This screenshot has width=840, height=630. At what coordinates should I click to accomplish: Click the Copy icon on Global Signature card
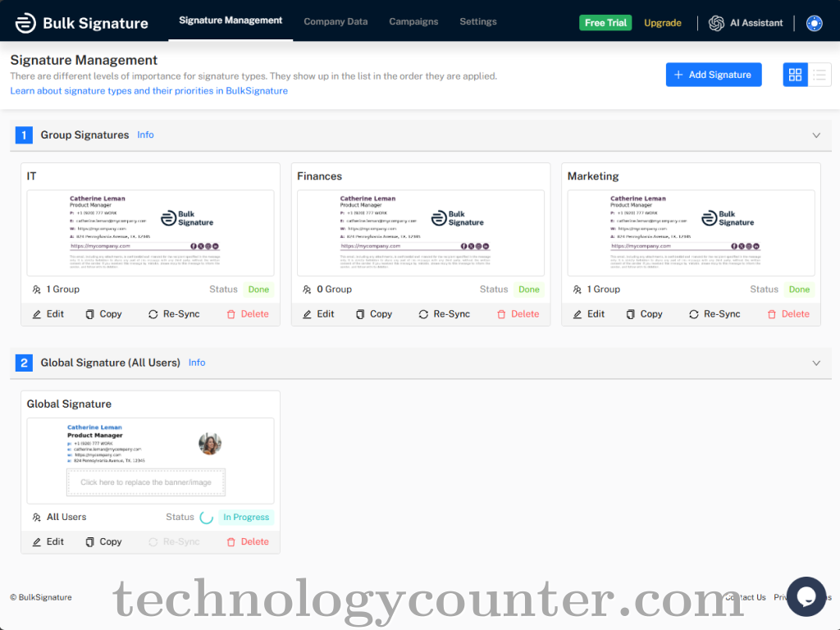tap(90, 542)
